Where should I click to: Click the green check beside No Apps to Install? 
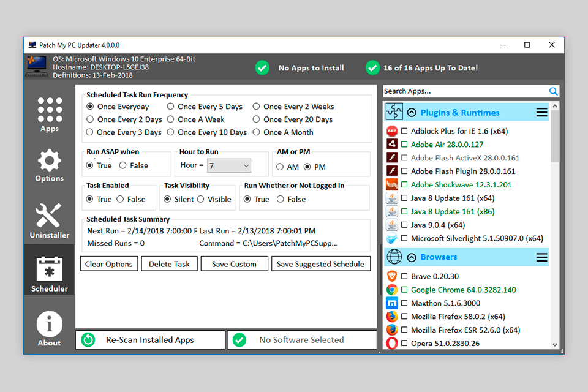point(262,68)
